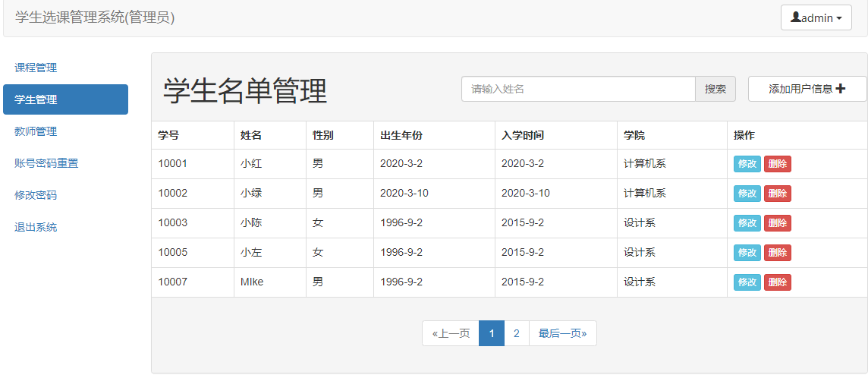868x375 pixels.
Task: Click student ID 10003
Action: pos(173,223)
